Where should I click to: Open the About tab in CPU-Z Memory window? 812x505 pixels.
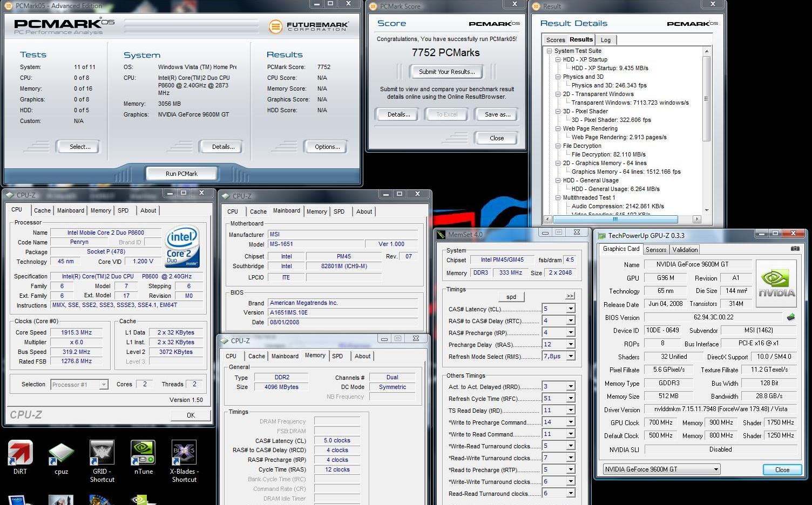362,356
